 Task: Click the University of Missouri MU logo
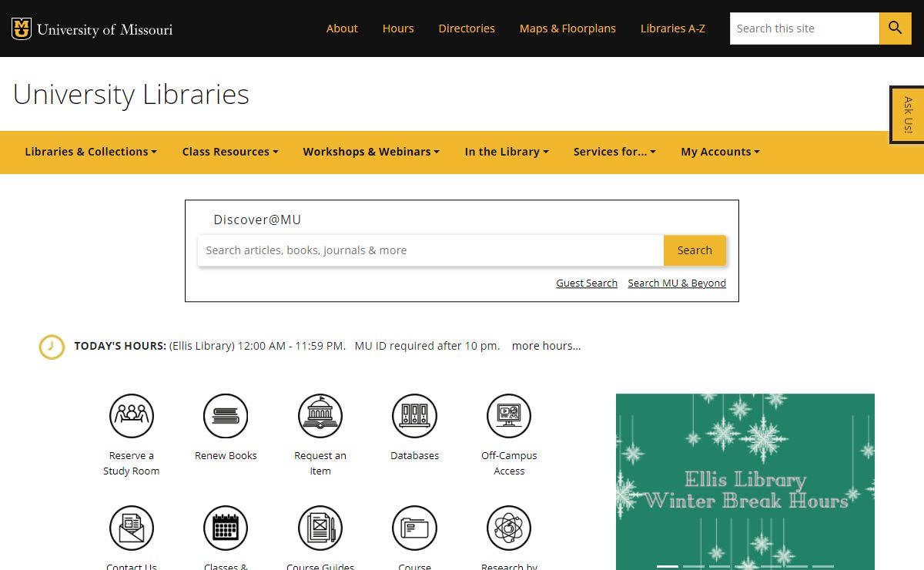22,28
